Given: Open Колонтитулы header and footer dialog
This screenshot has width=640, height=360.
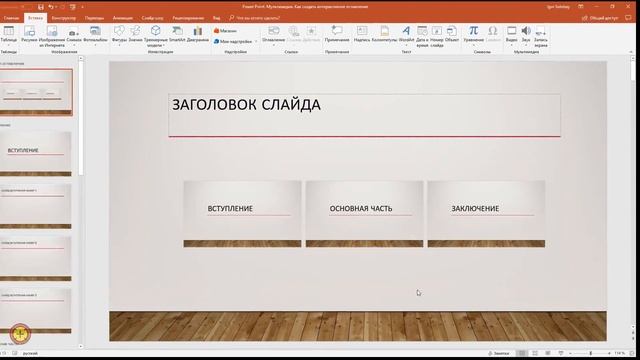Looking at the screenshot, I should [x=384, y=34].
